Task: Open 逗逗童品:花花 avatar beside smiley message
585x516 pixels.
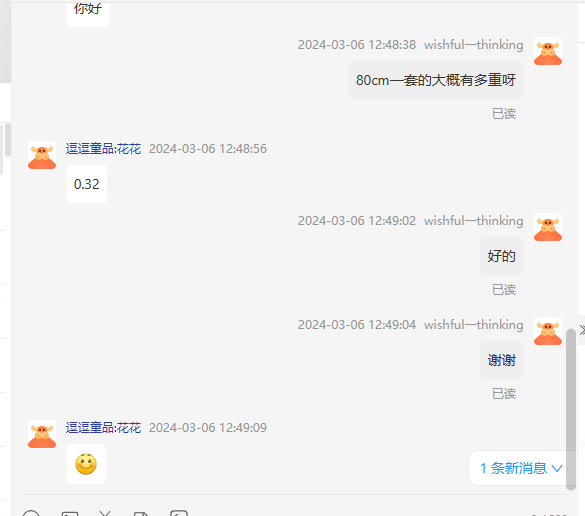Action: [x=42, y=434]
